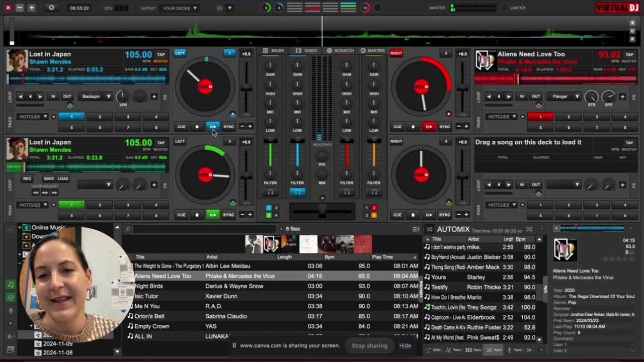Open Flanger effect dropdown on deck 2
644x362 pixels.
pyautogui.click(x=563, y=97)
